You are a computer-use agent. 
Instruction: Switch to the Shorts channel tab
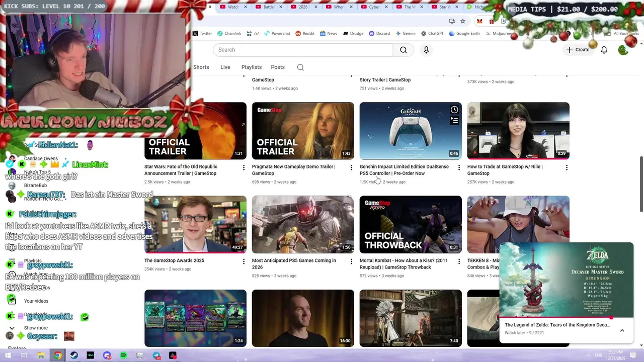click(201, 67)
